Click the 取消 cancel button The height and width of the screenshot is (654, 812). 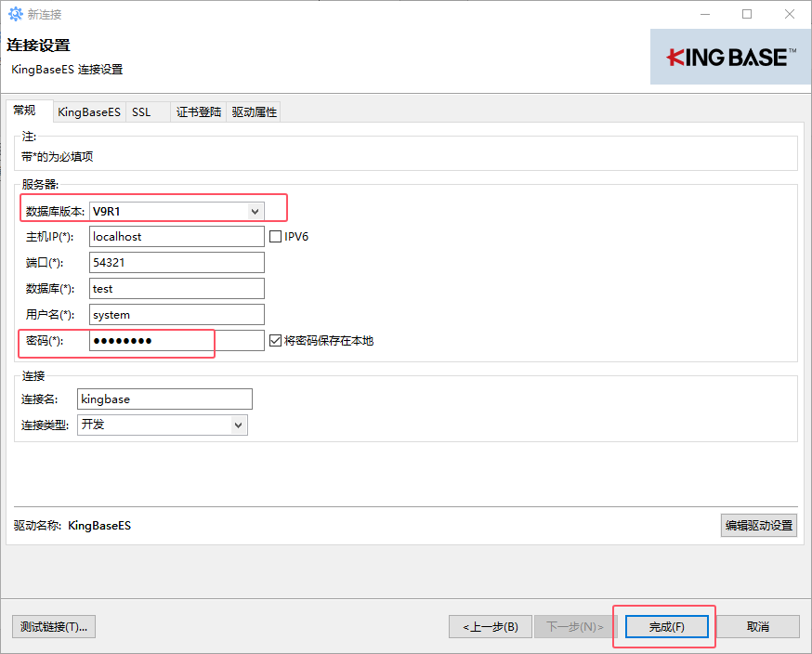(758, 626)
